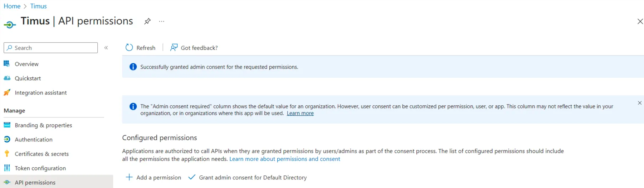Select API permissions in sidebar
Image resolution: width=644 pixels, height=188 pixels.
pyautogui.click(x=35, y=182)
